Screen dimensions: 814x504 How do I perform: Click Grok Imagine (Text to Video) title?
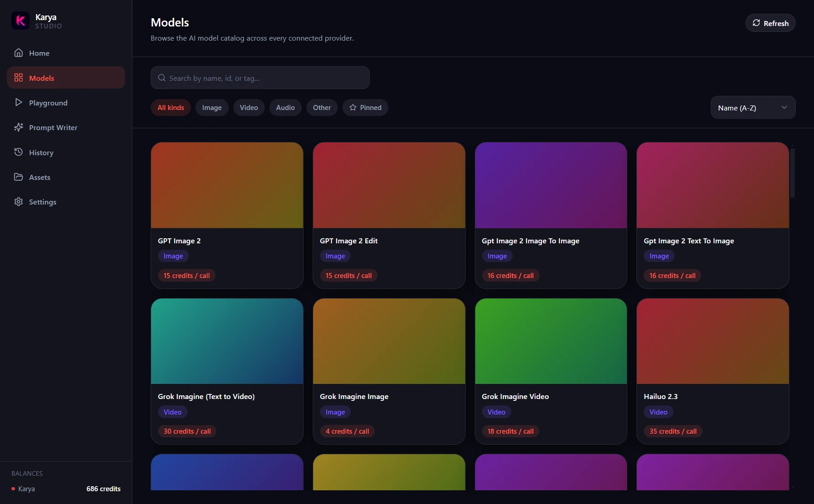point(206,396)
